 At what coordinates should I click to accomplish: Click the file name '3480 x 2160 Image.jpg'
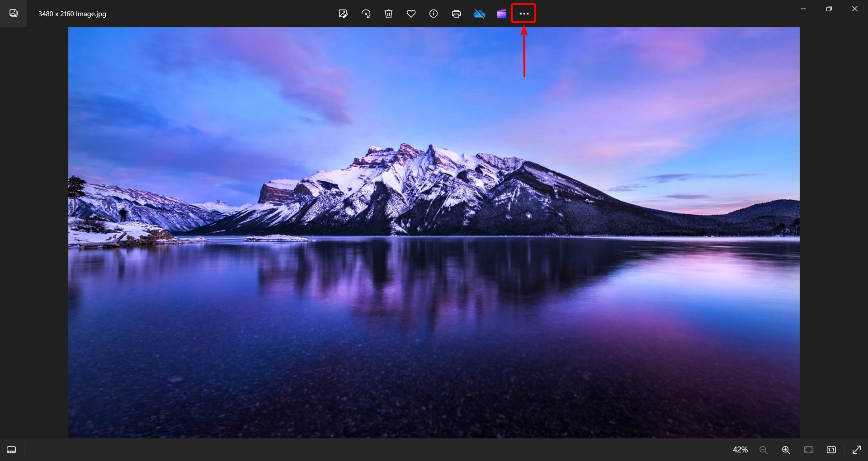point(72,14)
